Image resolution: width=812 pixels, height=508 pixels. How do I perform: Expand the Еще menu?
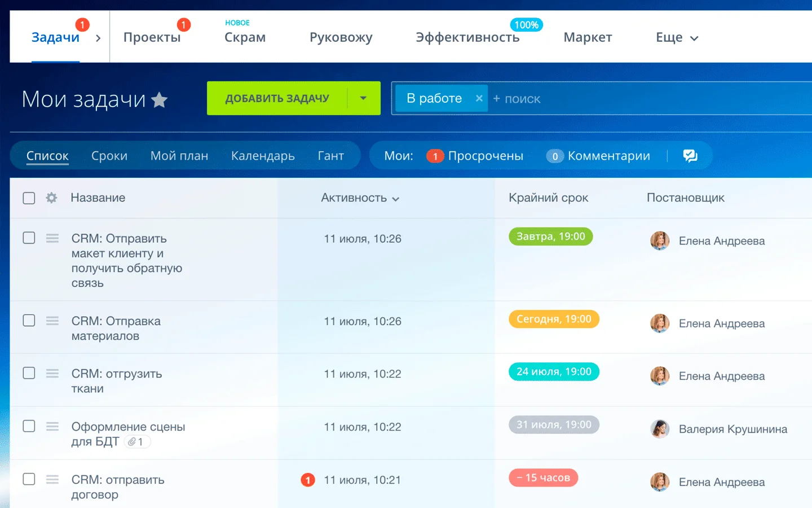(x=677, y=37)
